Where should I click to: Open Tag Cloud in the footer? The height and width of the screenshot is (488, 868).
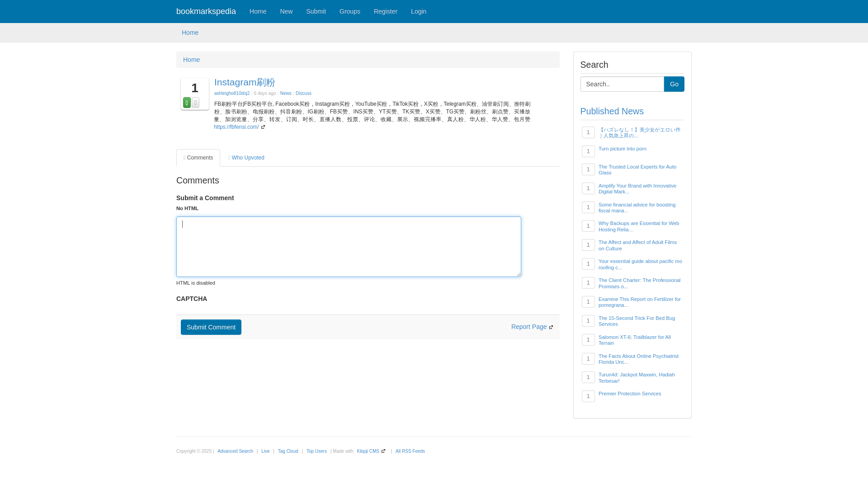288,451
